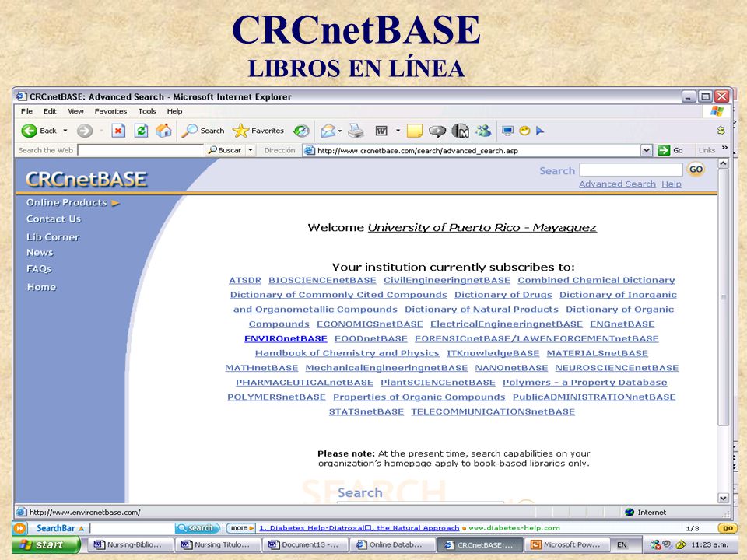This screenshot has width=747, height=560.
Task: Open the View menu
Action: [x=75, y=111]
